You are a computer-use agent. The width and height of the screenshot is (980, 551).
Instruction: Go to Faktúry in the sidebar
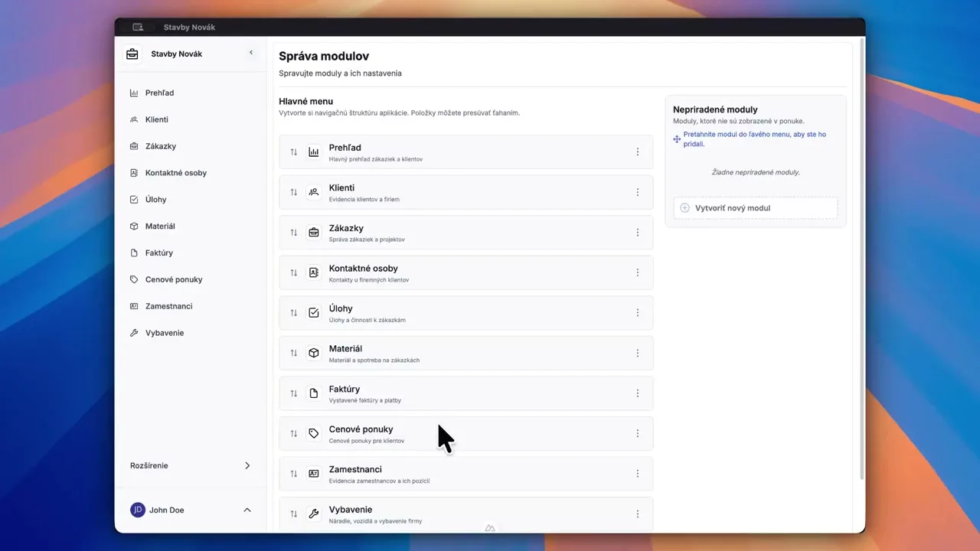[159, 253]
